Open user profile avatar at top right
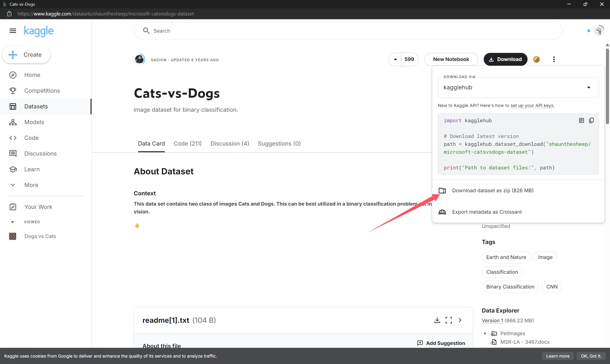 (x=599, y=31)
